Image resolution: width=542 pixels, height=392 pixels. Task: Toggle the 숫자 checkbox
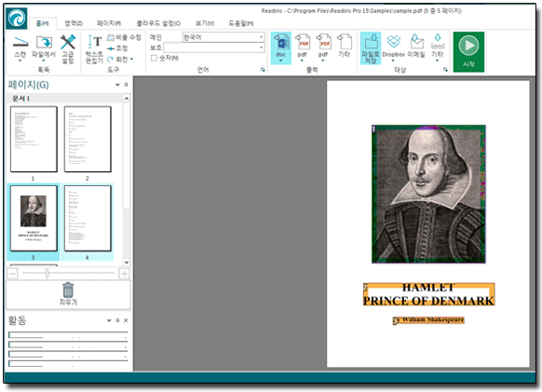tap(154, 58)
